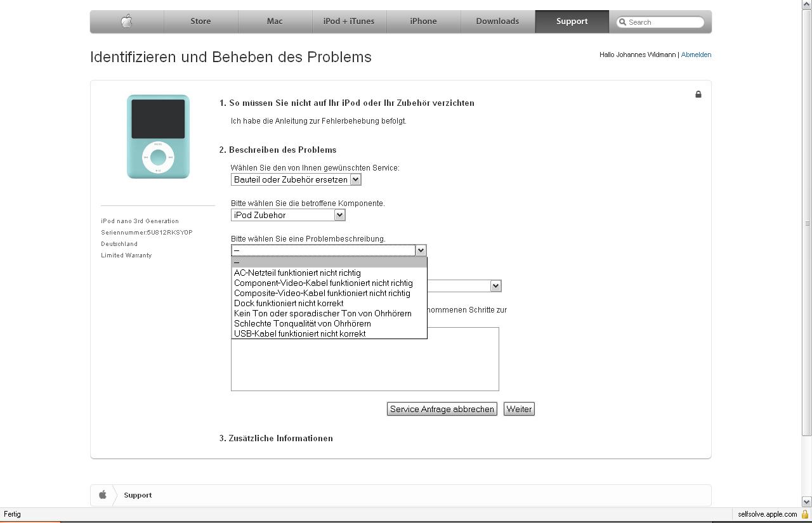Click heading '1. So müssen Sie nicht auf Ihr iPod...'
Screen dimensions: 812x523
(347, 103)
